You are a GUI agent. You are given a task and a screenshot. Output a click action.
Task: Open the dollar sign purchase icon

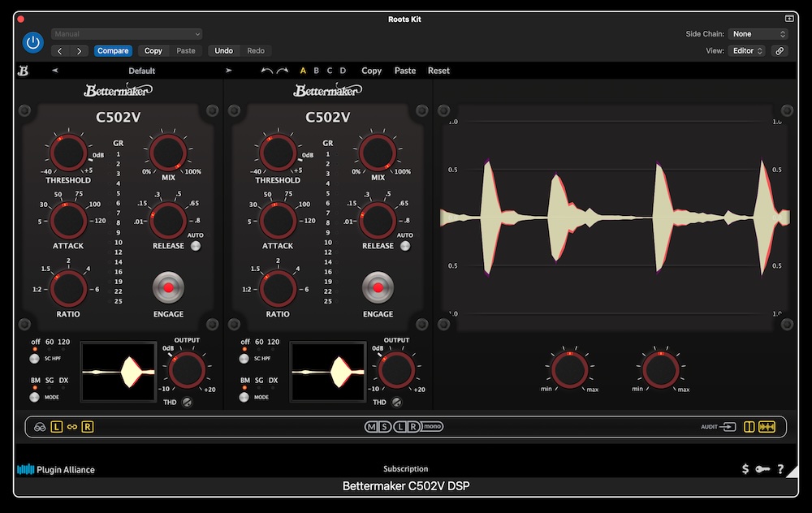(x=745, y=469)
